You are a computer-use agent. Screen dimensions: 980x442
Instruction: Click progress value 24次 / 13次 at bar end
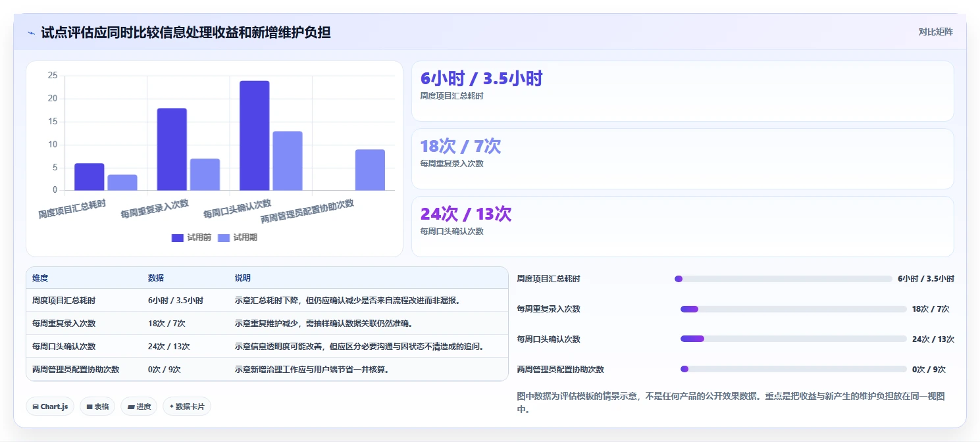[933, 339]
